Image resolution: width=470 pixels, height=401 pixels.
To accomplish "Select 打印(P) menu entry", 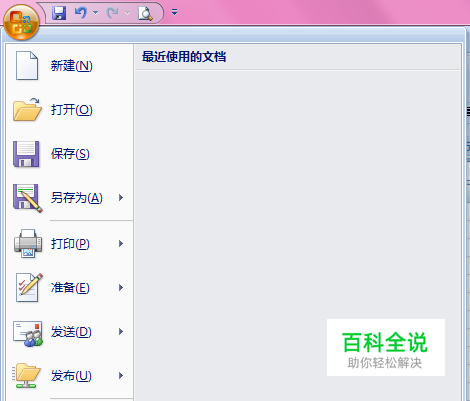I will click(x=70, y=244).
